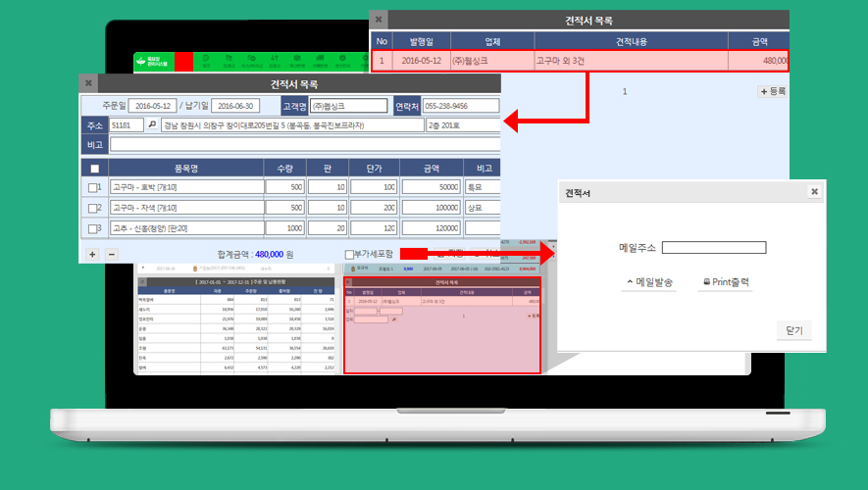This screenshot has width=868, height=490.
Task: Click the address search magnifier icon
Action: [x=152, y=125]
